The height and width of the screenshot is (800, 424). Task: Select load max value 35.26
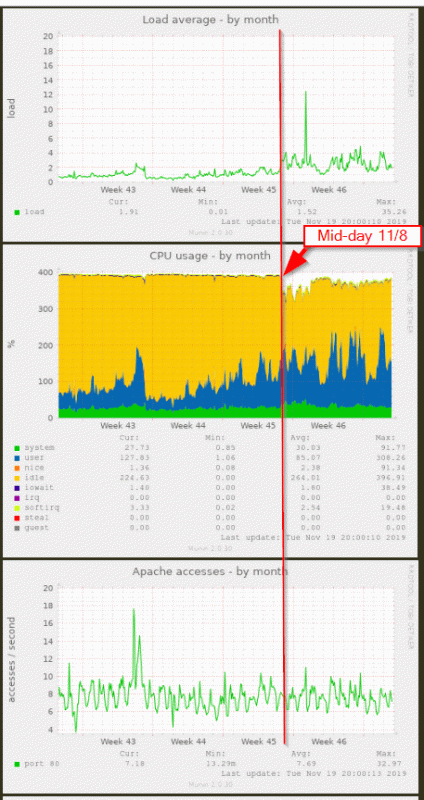[395, 212]
